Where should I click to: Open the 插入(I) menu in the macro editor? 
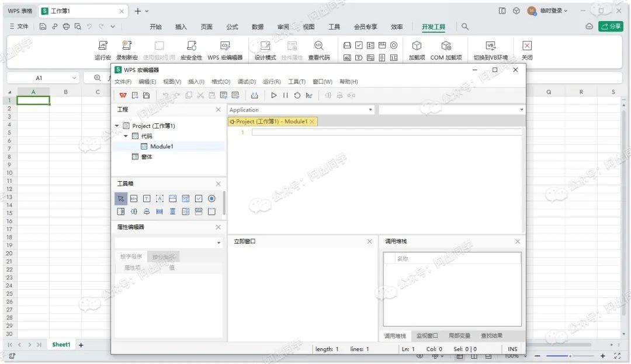196,82
